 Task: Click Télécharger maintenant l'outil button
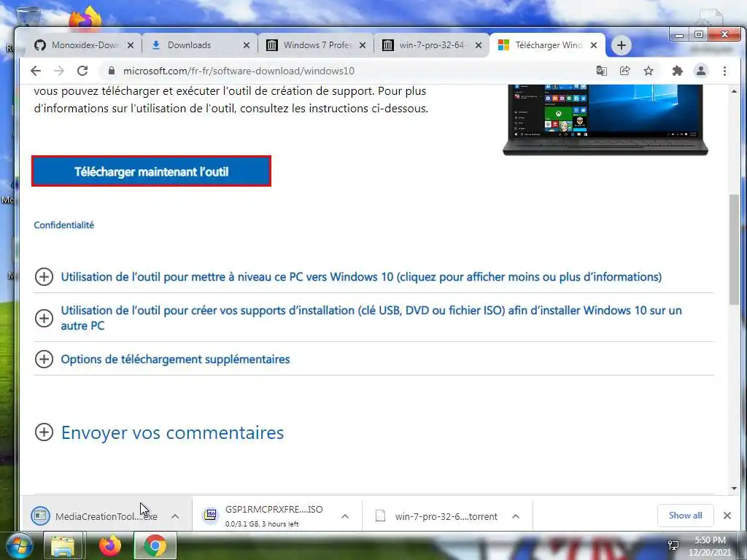(x=152, y=171)
